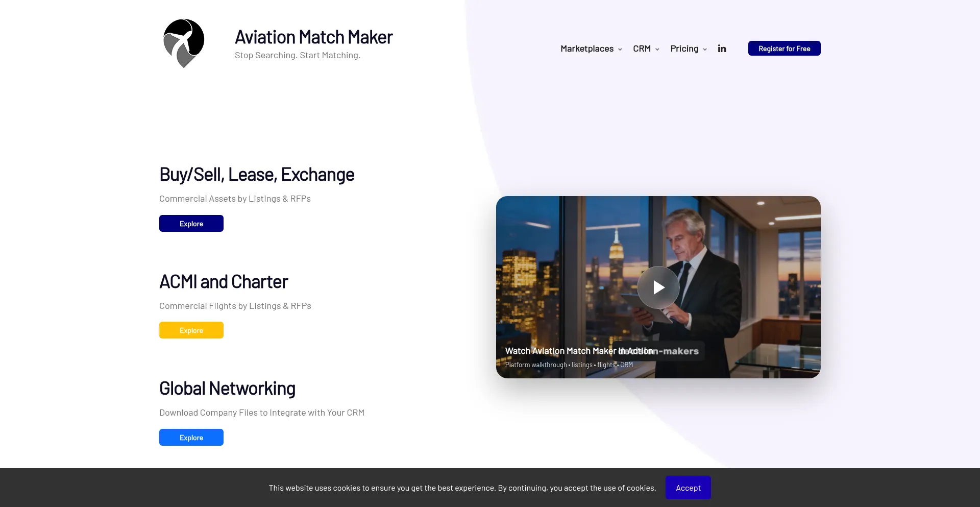The image size is (980, 507).
Task: Click Explore under Buy/Sell, Lease, Exchange
Action: pos(191,224)
